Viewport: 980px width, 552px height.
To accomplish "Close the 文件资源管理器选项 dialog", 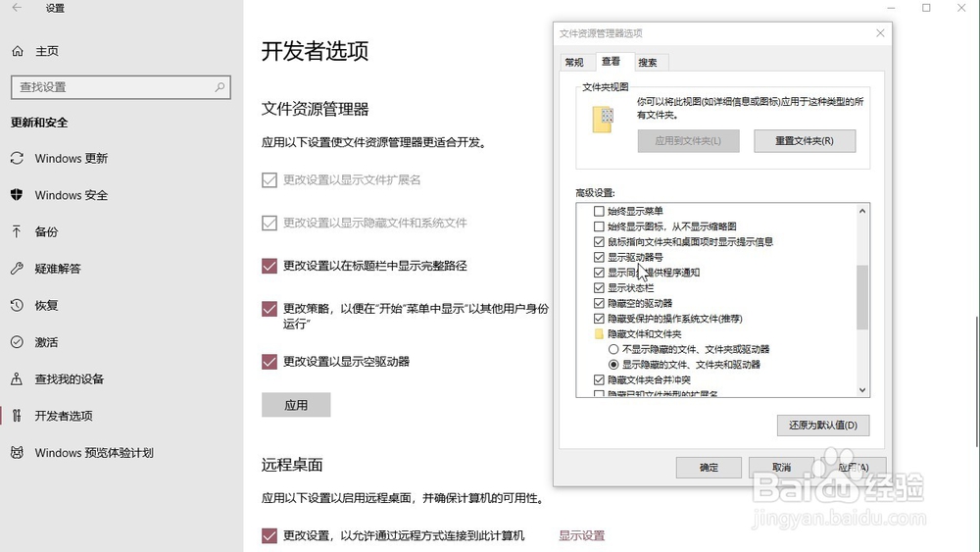I will point(880,33).
